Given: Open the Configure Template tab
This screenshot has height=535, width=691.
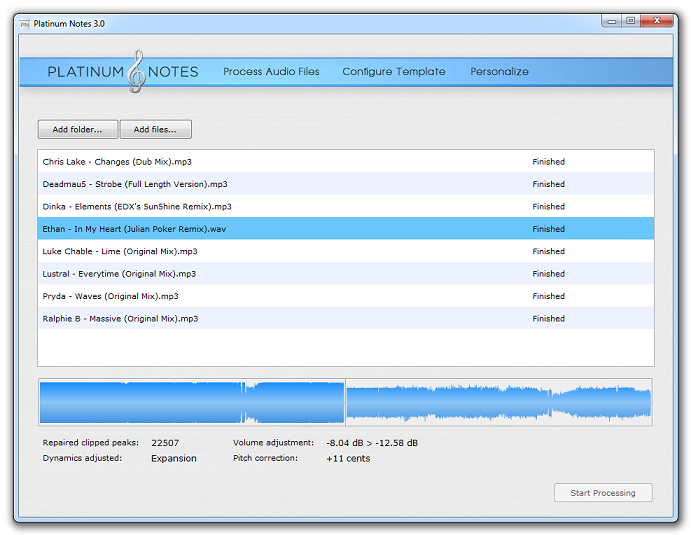Looking at the screenshot, I should [393, 72].
